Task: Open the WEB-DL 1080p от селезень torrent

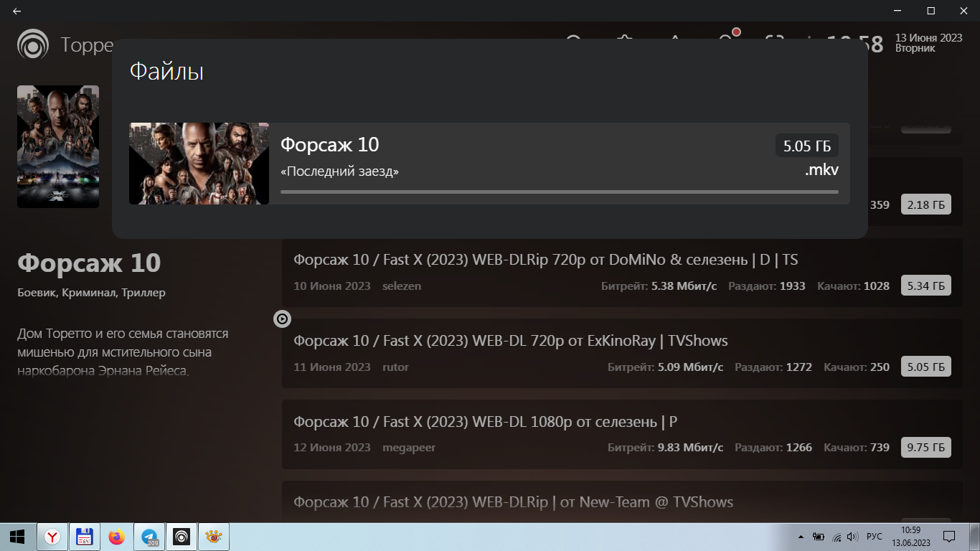Action: click(x=622, y=435)
